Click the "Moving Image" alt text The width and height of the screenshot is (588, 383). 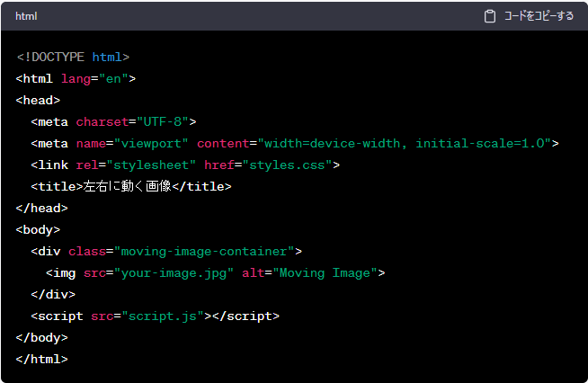[325, 272]
